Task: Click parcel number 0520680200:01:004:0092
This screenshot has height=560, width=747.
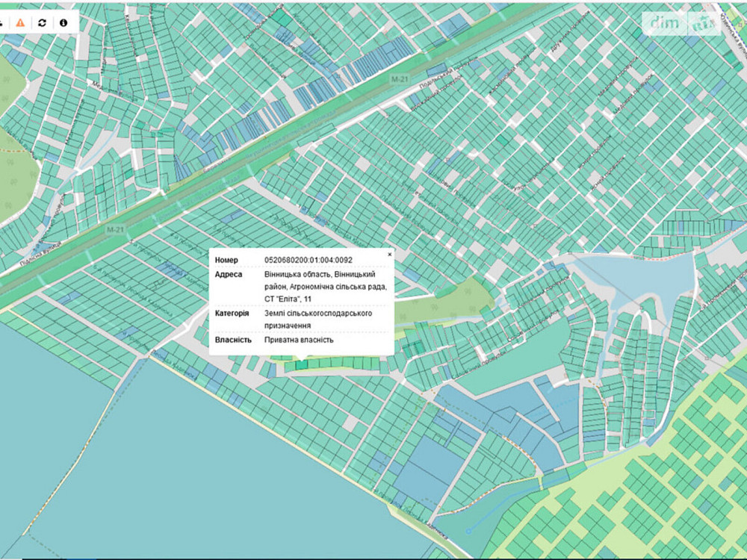Action: click(x=309, y=260)
